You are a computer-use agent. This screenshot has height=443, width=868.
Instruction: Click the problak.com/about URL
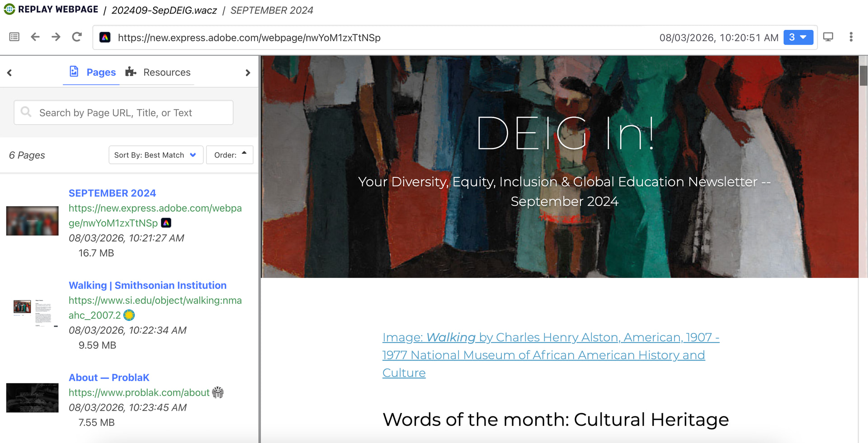139,393
